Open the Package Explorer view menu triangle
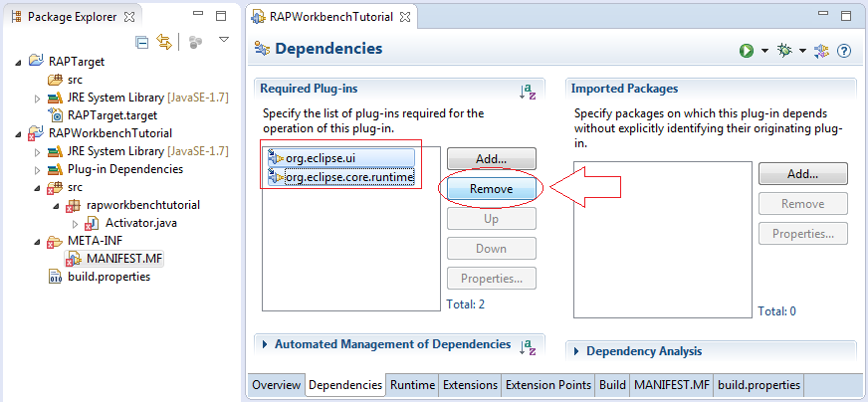Screen dimensions: 868x402 tap(224, 40)
